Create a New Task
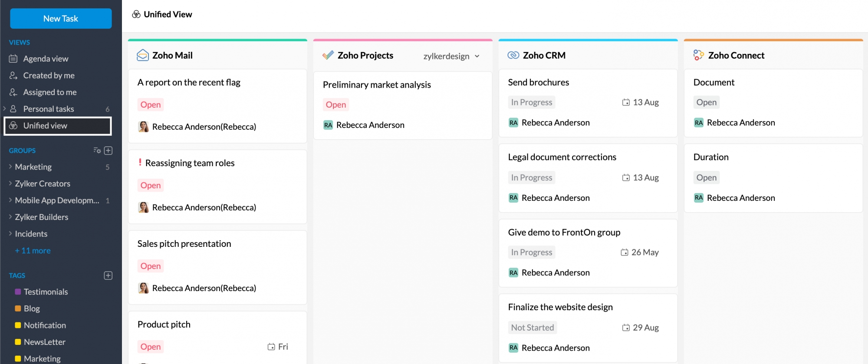 (61, 19)
